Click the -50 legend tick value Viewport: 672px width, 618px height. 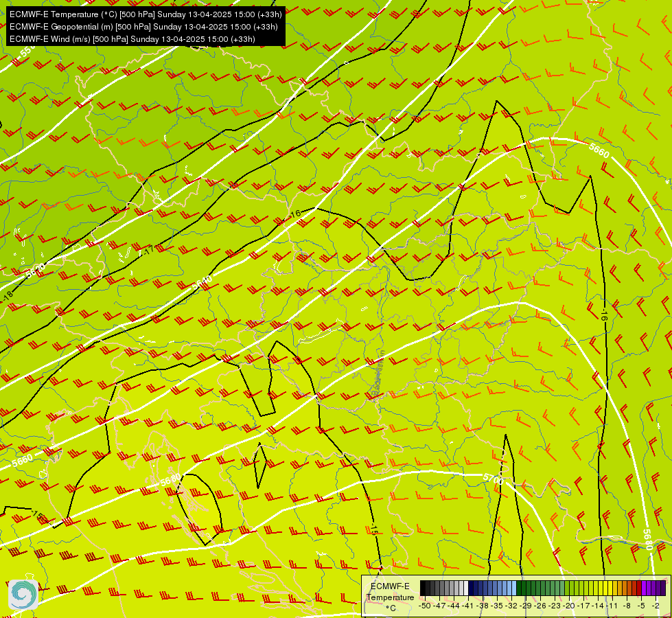[424, 606]
